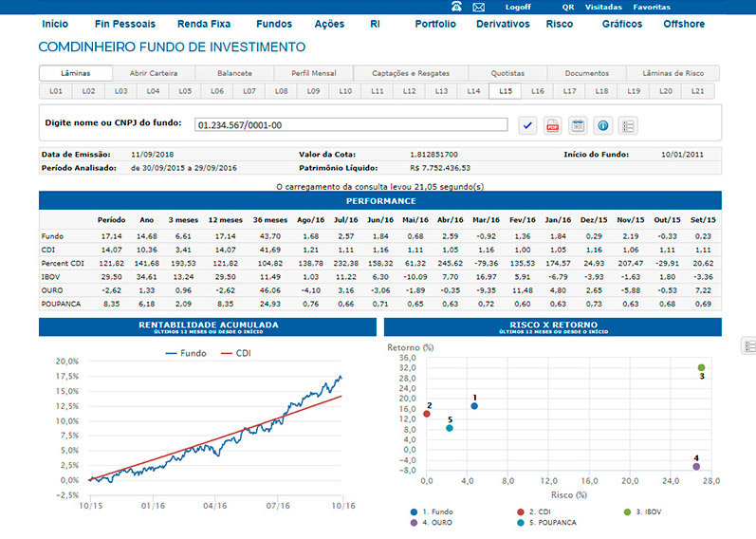Toggle 5. POUPANCA in the scatter legend
The image size is (756, 539).
pos(546,523)
